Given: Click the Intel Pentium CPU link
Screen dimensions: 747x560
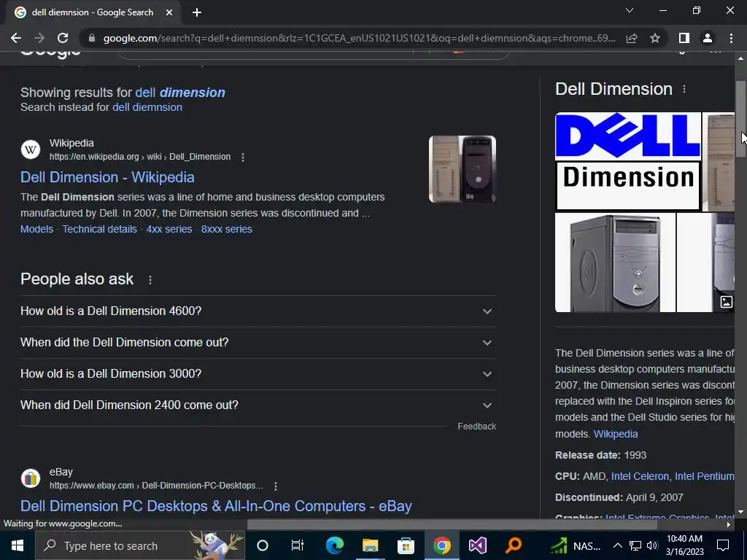Looking at the screenshot, I should (705, 476).
